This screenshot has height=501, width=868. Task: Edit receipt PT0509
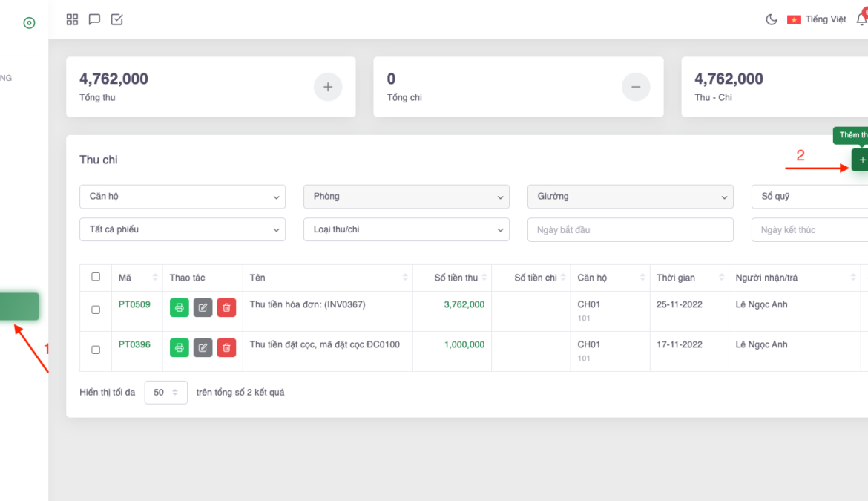click(x=203, y=307)
